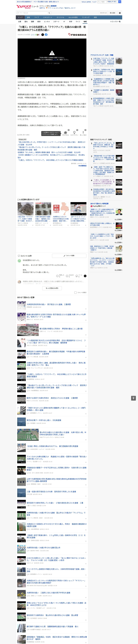Image resolution: width=138 pixels, height=644 pixels.
Task: Open article アメリカから大麻を密輸入か 田原市の美容師
Action: pyautogui.click(x=57, y=458)
